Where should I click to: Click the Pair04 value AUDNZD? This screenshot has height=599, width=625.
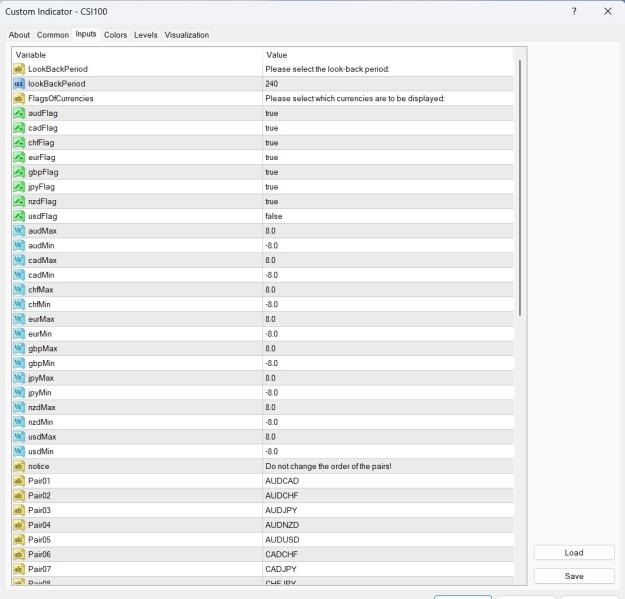[282, 525]
